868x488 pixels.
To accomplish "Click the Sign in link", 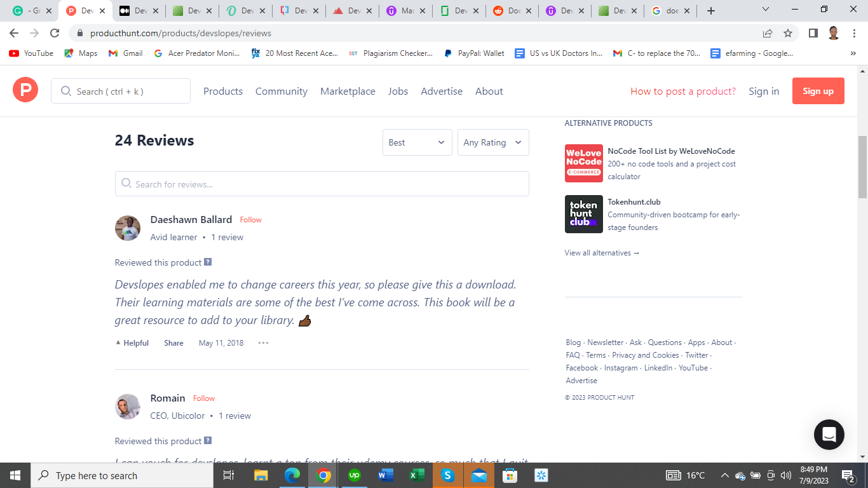I will point(764,91).
